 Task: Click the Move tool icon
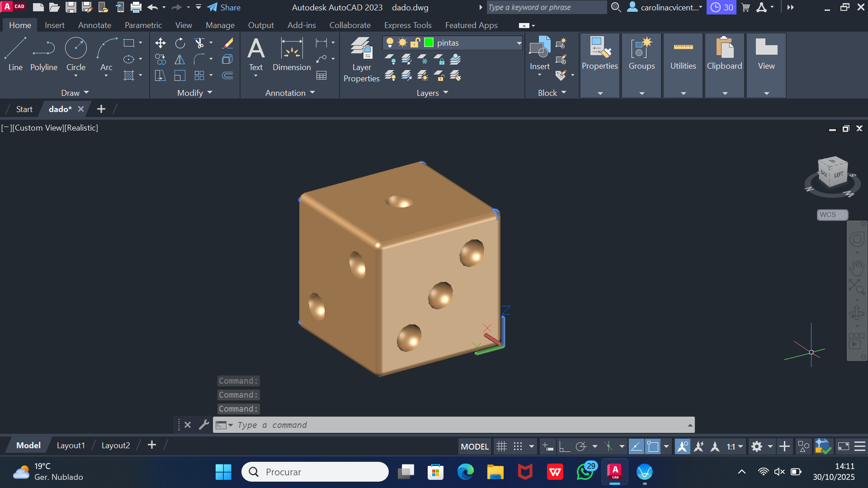coord(160,43)
